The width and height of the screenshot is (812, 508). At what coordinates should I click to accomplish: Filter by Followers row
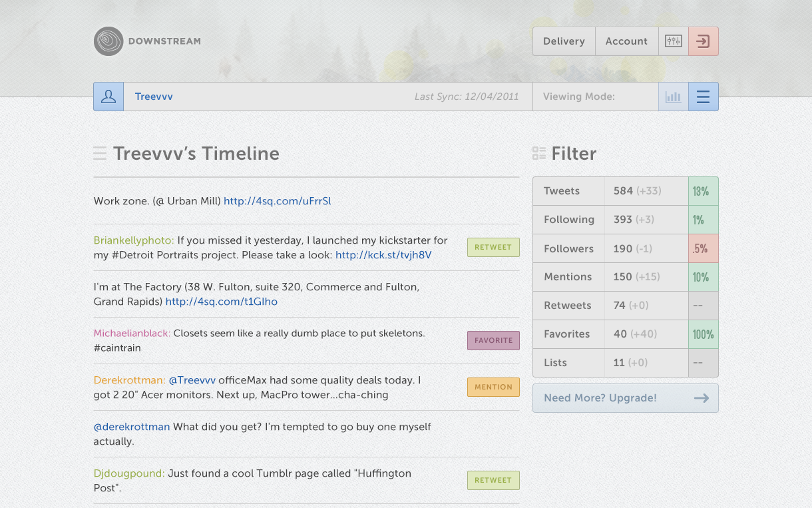click(x=626, y=248)
